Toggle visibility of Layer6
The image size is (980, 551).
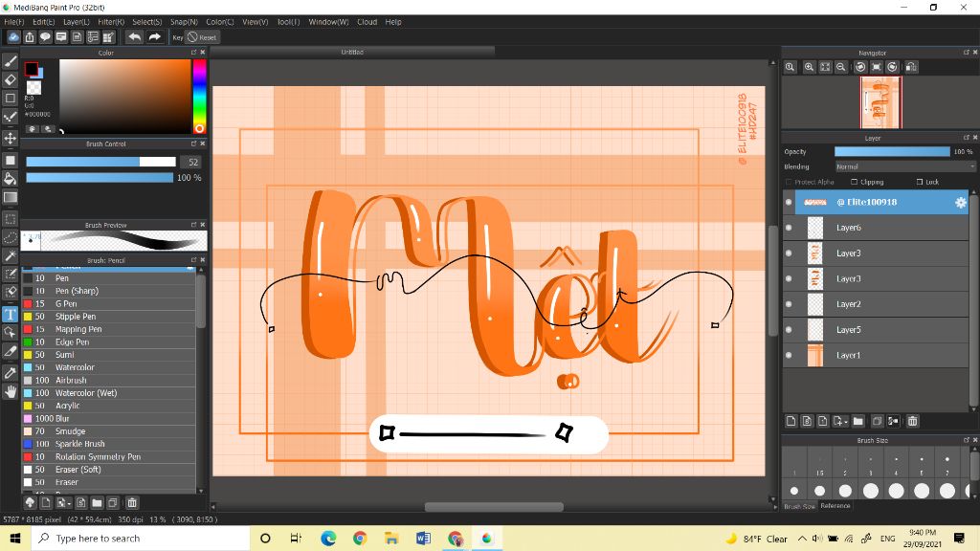pos(789,228)
